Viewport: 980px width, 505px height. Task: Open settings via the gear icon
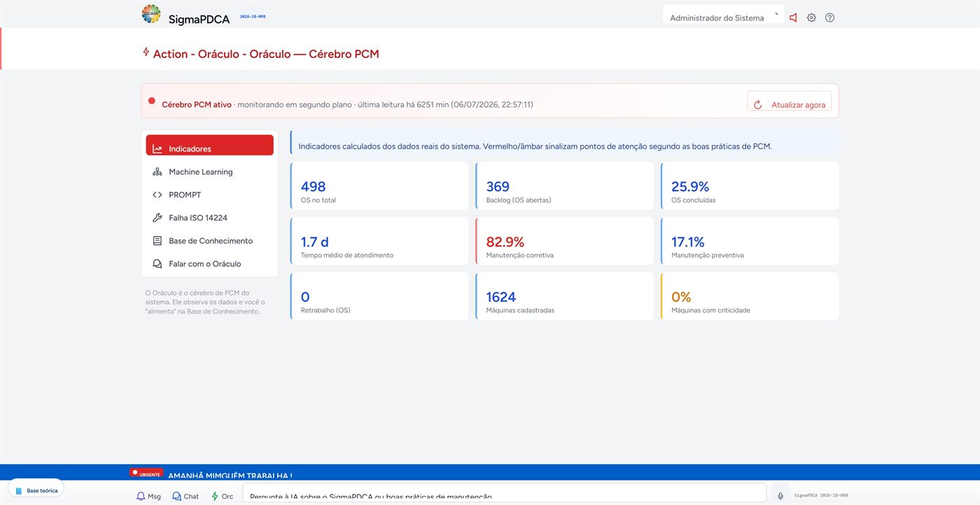point(811,18)
